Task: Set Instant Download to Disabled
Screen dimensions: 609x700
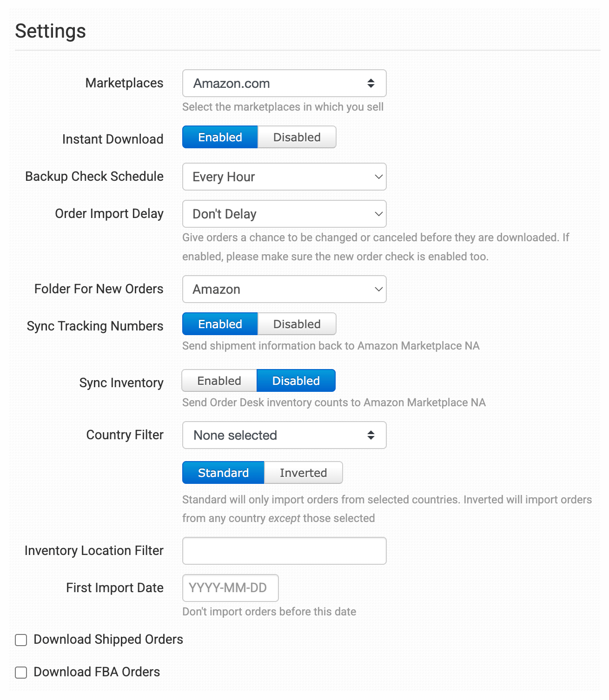Action: [x=297, y=137]
